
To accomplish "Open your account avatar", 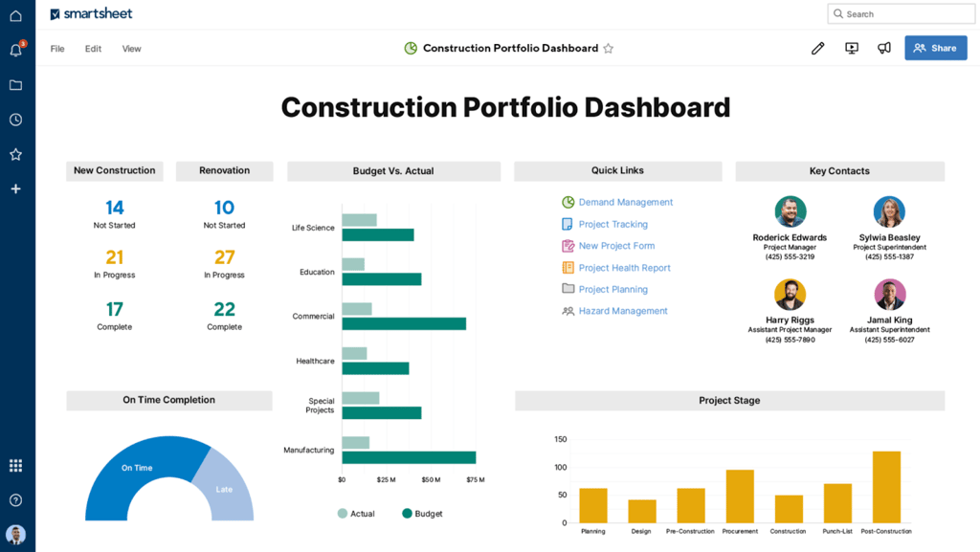I will pos(16,534).
